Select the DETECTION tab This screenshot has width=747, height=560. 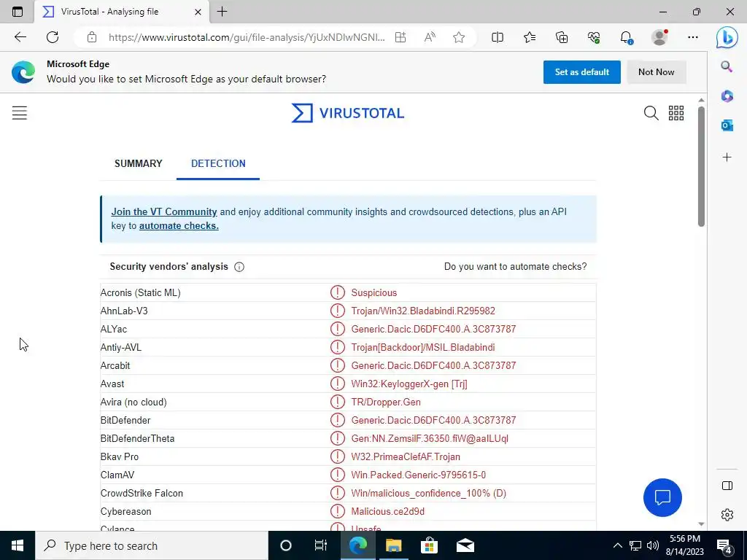click(x=218, y=163)
